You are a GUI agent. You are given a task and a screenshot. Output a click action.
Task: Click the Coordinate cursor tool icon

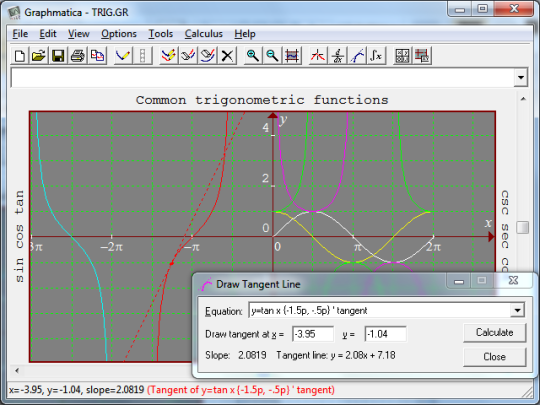[x=318, y=55]
